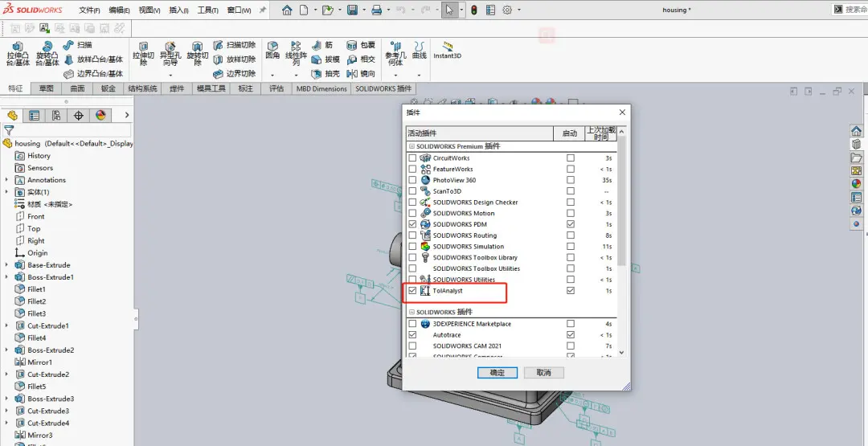Click the traffic light rebuild icon
This screenshot has width=868, height=446.
[474, 10]
